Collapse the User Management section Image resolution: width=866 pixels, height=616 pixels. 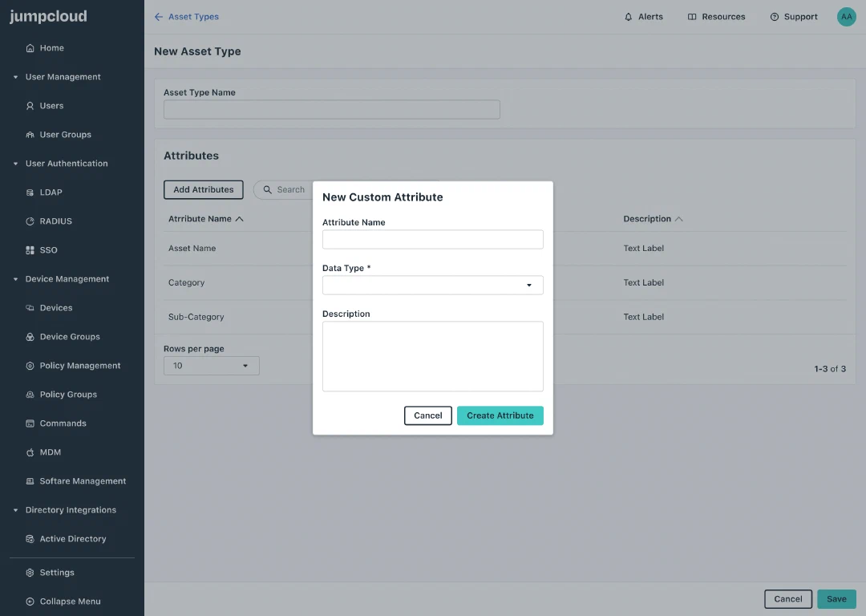pos(15,77)
